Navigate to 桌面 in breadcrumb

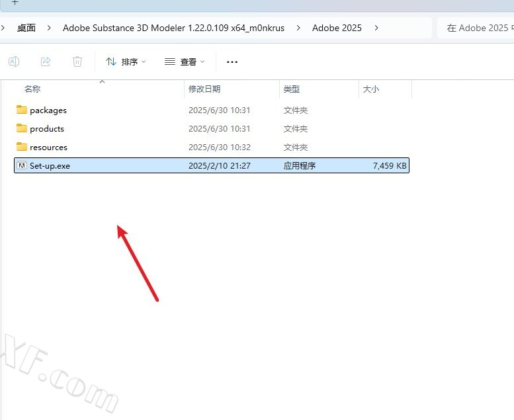tap(26, 28)
